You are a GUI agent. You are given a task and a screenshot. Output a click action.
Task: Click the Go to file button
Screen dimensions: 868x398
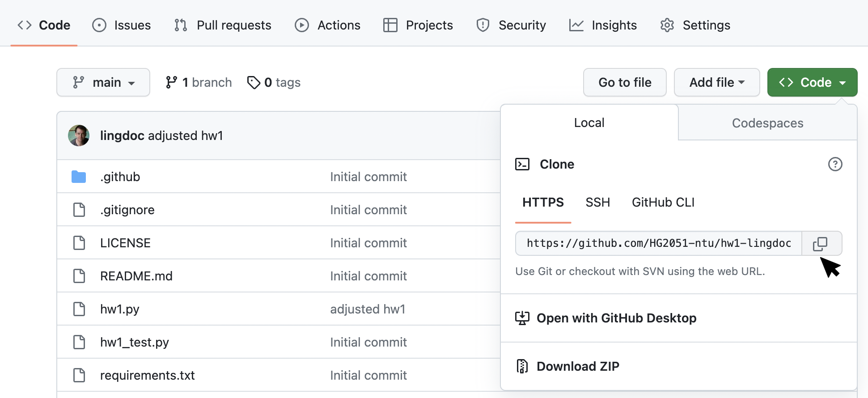pos(625,82)
